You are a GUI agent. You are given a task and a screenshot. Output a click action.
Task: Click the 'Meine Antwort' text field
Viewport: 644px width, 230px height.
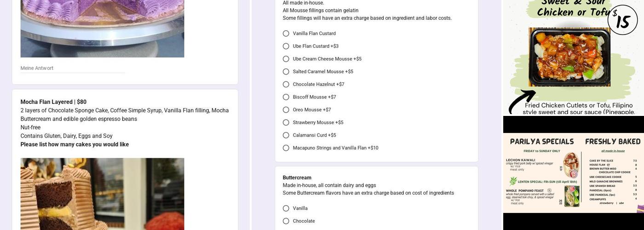pyautogui.click(x=73, y=68)
